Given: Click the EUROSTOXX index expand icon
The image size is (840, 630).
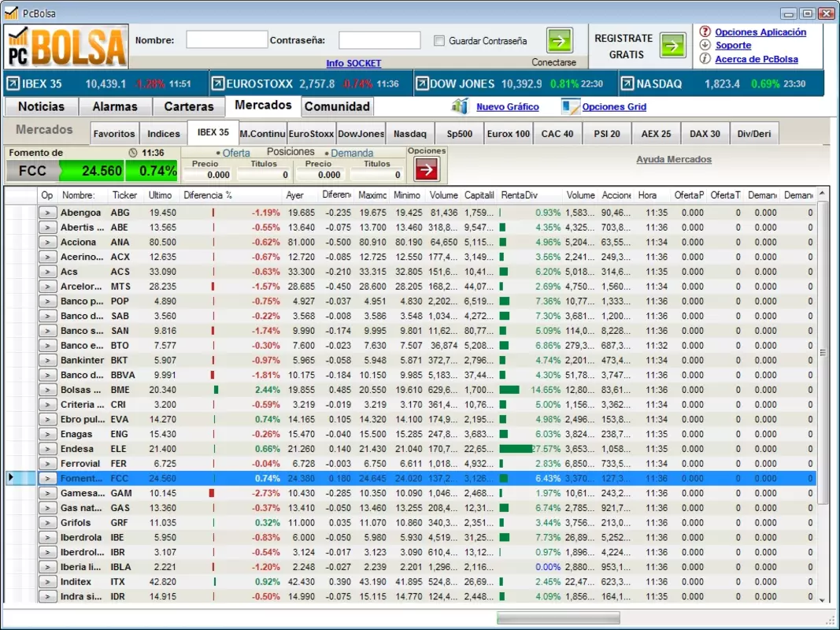Looking at the screenshot, I should coord(218,83).
